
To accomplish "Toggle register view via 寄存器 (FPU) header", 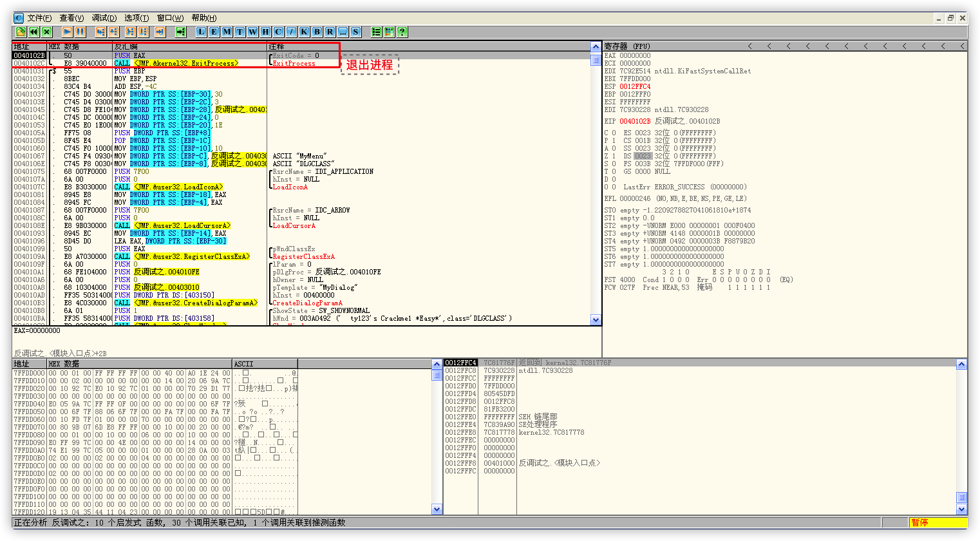I will 627,46.
